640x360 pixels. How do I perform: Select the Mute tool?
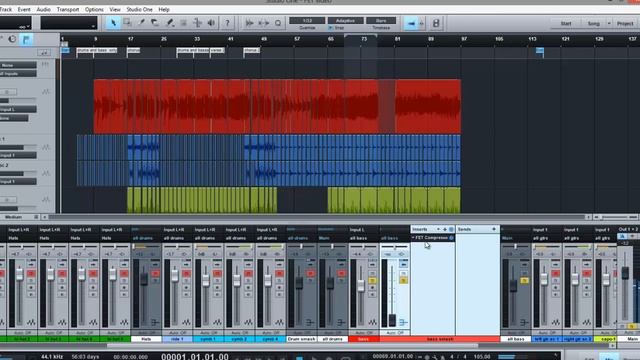click(183, 23)
